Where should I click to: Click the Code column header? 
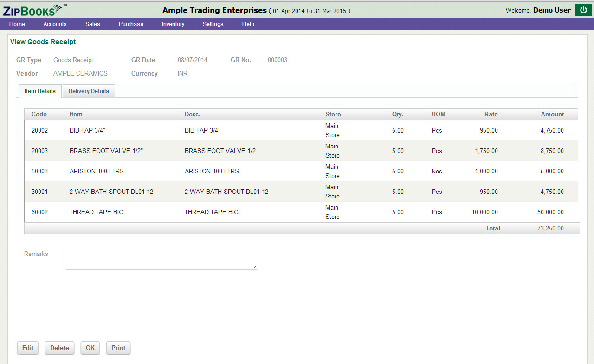39,115
